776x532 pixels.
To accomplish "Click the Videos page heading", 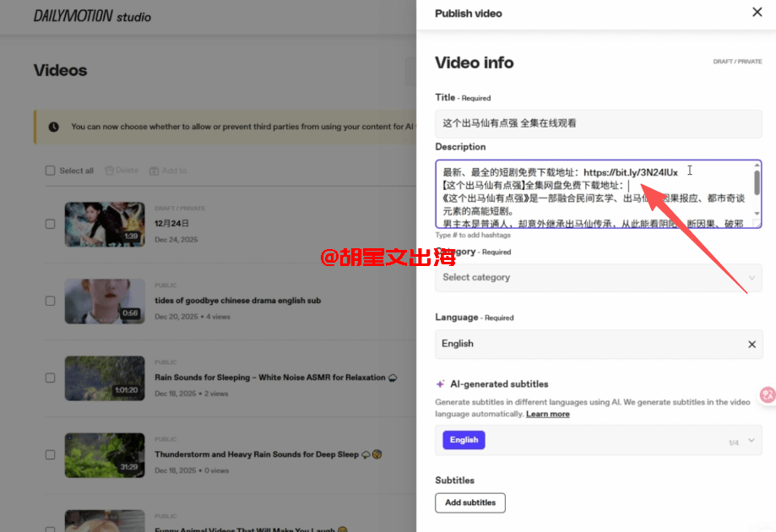I will pos(61,70).
